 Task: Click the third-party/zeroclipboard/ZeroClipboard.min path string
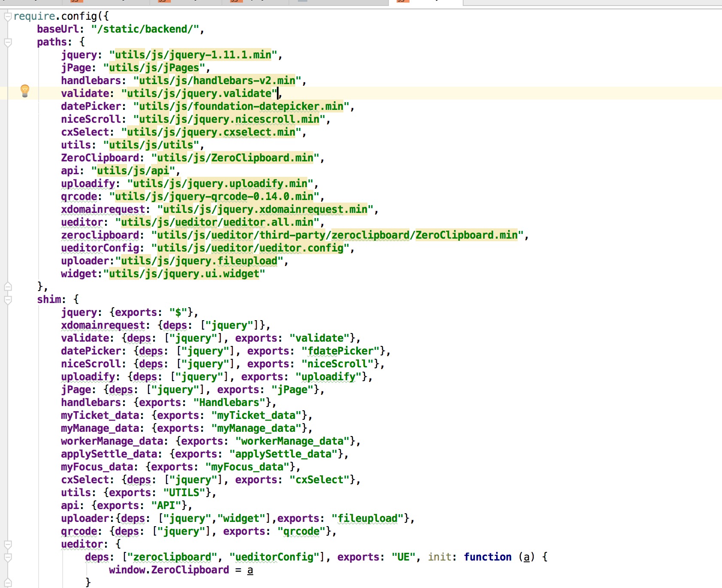pos(337,235)
